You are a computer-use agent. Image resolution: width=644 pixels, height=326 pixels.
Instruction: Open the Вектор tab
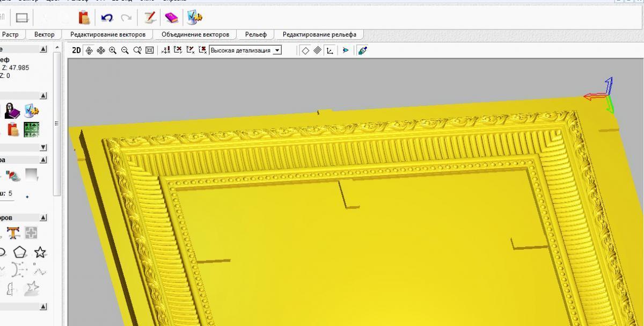44,34
